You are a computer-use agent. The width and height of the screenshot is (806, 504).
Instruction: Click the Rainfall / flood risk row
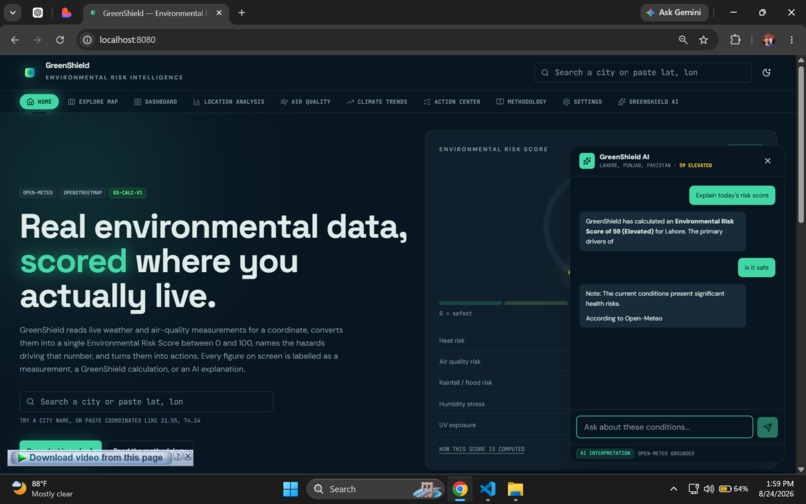(504, 383)
